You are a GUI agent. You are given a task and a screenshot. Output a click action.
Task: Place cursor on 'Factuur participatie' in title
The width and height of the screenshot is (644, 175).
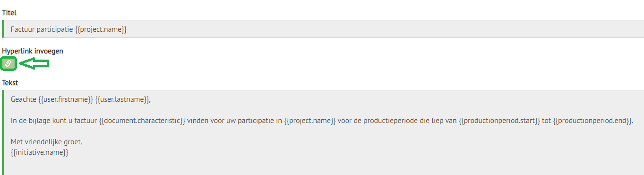pyautogui.click(x=42, y=29)
